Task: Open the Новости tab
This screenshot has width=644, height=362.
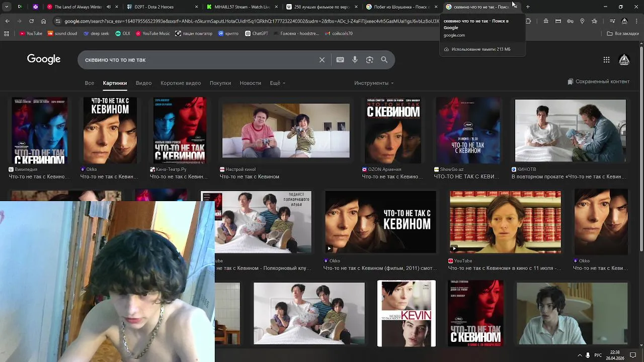Action: point(251,83)
